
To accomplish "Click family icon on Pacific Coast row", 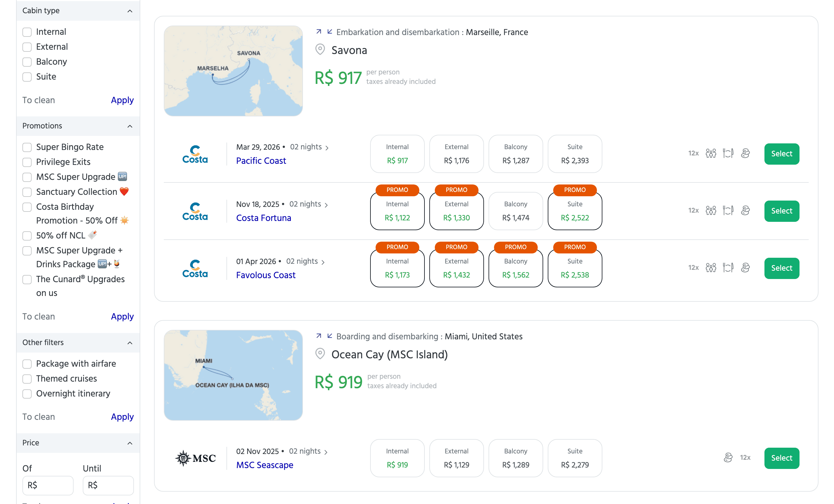I will [x=711, y=153].
